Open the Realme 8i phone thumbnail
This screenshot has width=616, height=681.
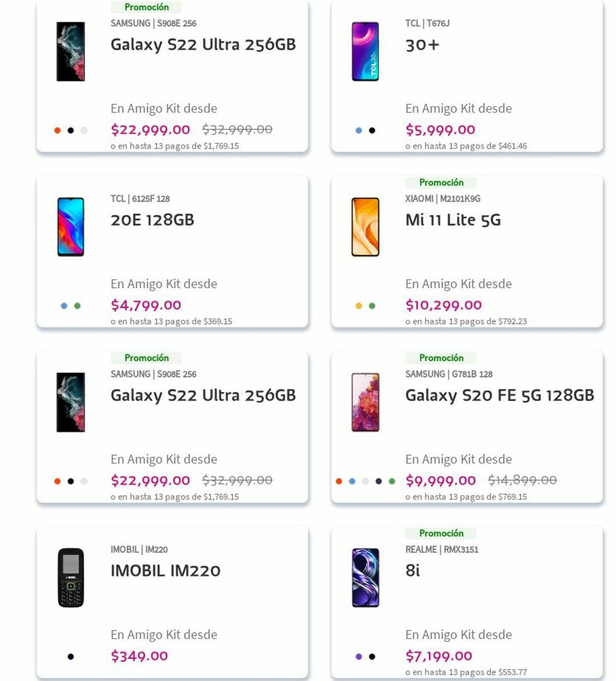click(365, 578)
